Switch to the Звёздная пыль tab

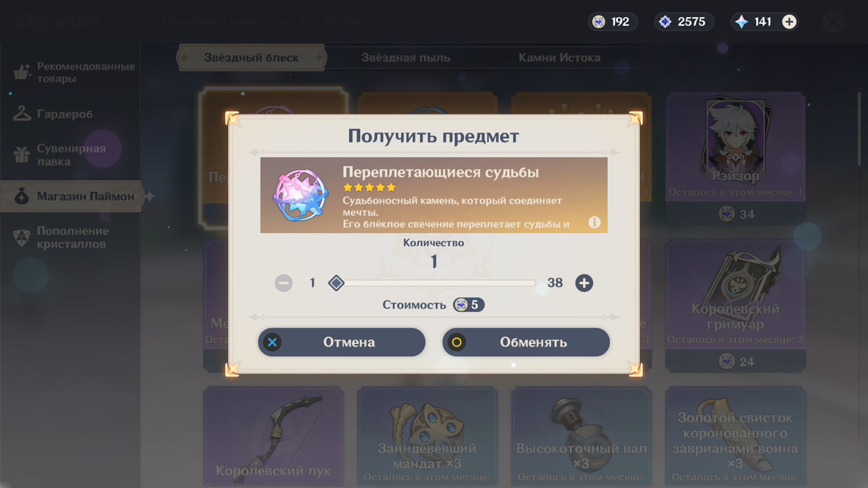pyautogui.click(x=406, y=58)
